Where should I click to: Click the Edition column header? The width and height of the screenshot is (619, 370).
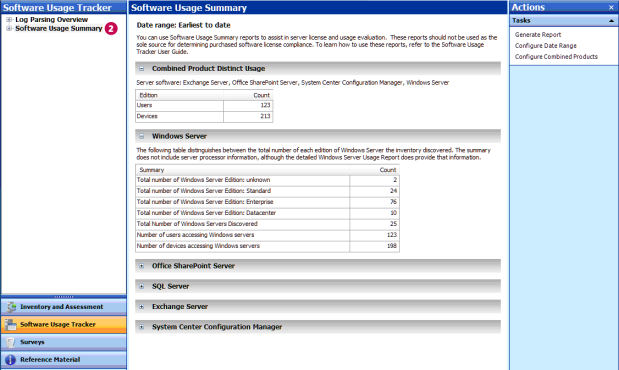[180, 95]
